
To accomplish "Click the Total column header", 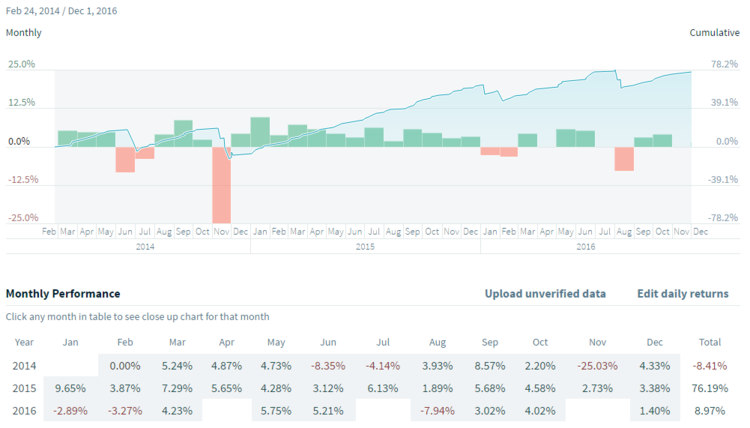I will [710, 342].
